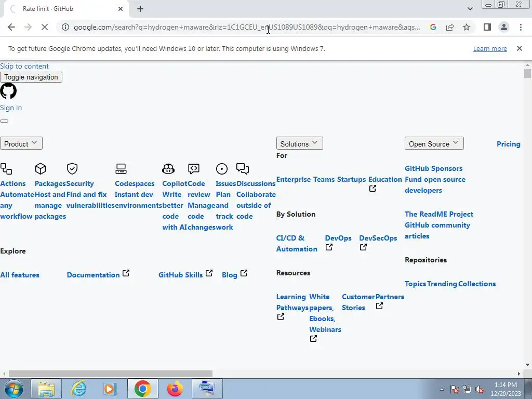Select the Code review icon

tap(194, 169)
